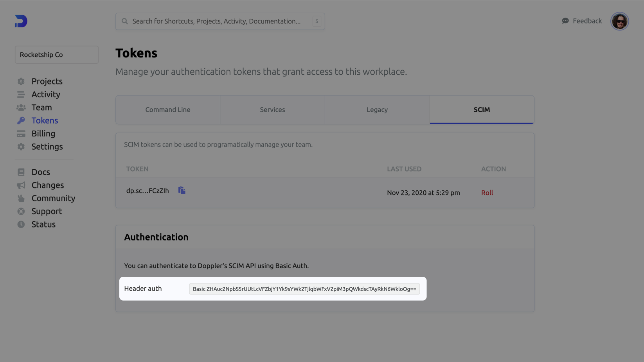Click the Projects sidebar icon
Screen dimensions: 644x362
click(x=21, y=81)
